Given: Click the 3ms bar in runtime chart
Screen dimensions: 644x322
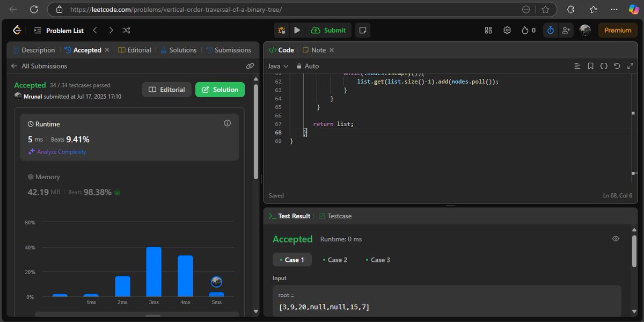Looking at the screenshot, I should pyautogui.click(x=154, y=272).
